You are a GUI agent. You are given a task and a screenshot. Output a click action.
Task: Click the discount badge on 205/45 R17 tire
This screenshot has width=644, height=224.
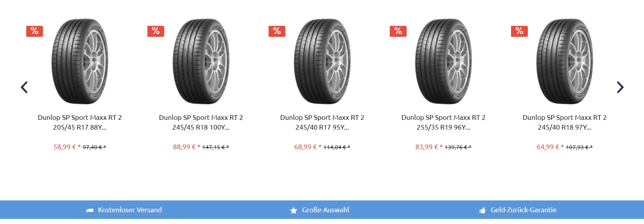tap(34, 31)
